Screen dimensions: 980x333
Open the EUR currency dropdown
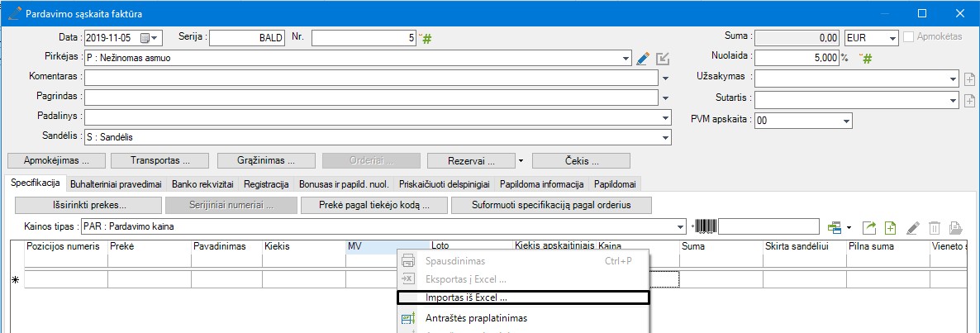(x=892, y=38)
